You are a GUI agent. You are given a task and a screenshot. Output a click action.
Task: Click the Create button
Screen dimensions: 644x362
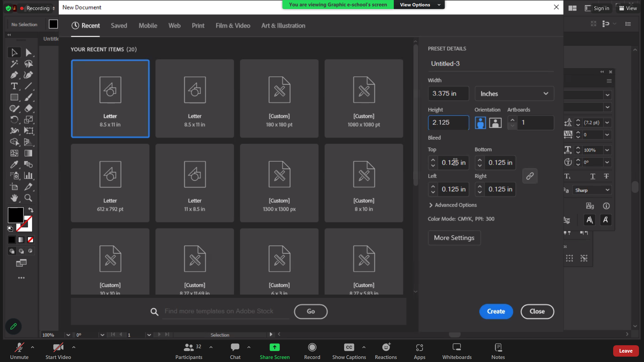coord(496,311)
